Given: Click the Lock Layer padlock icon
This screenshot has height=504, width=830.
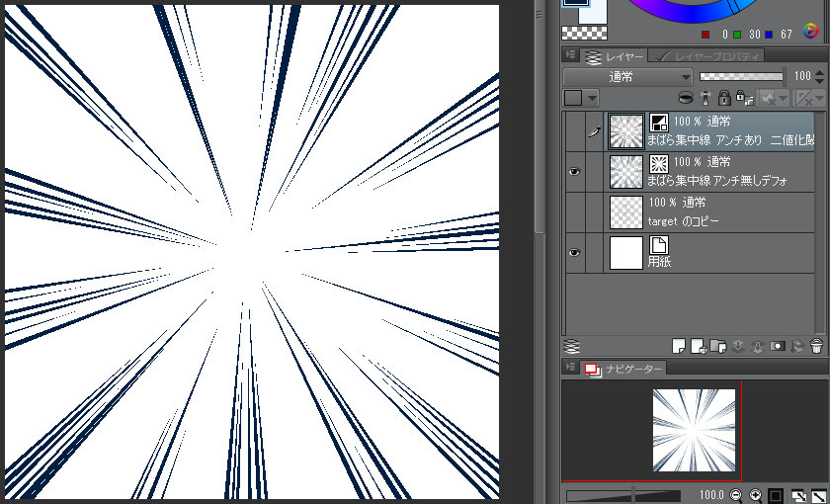Looking at the screenshot, I should pyautogui.click(x=724, y=98).
